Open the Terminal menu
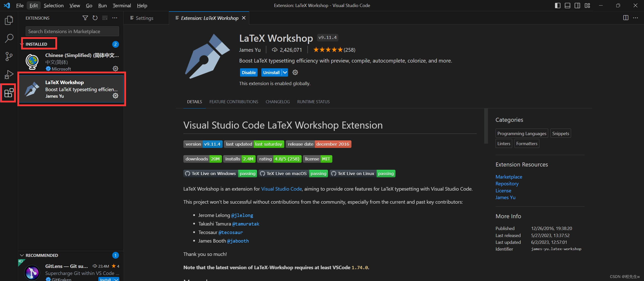Screen dimensions: 644x281 click(122, 5)
